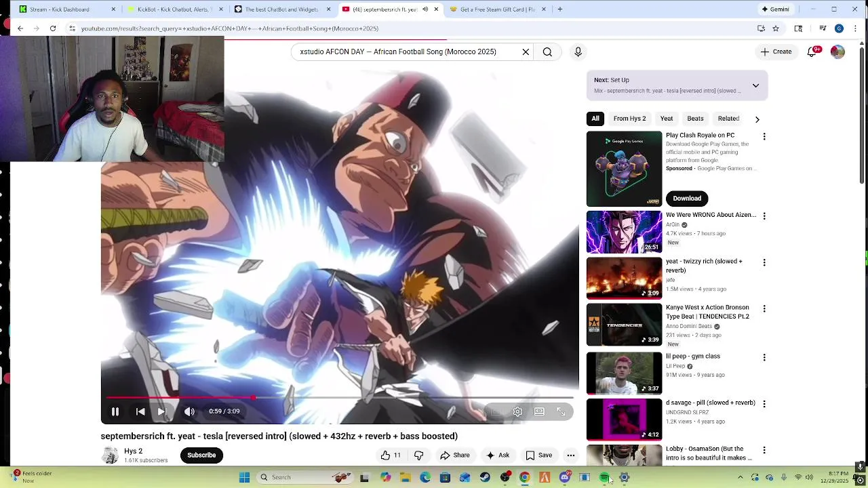Start voice search with microphone icon

click(578, 52)
